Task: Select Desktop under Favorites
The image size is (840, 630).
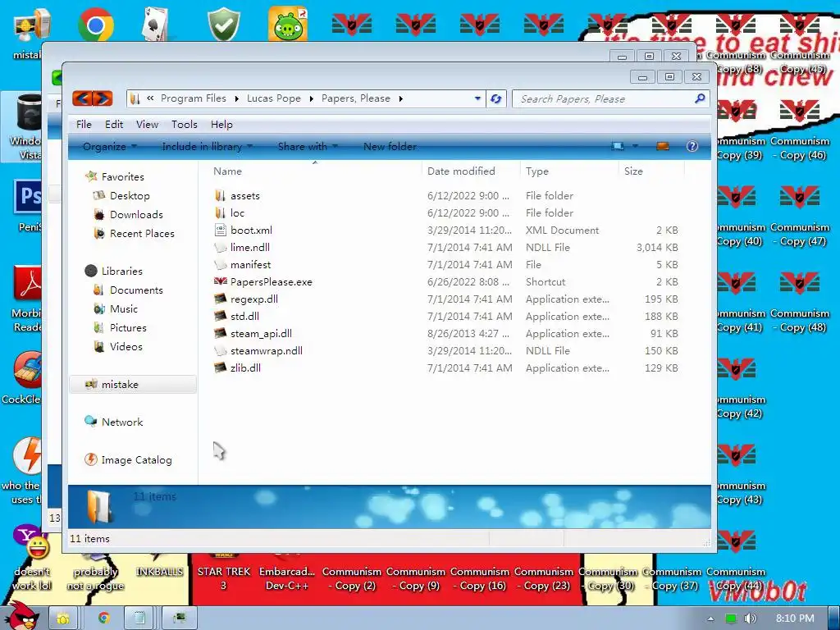Action: point(130,195)
